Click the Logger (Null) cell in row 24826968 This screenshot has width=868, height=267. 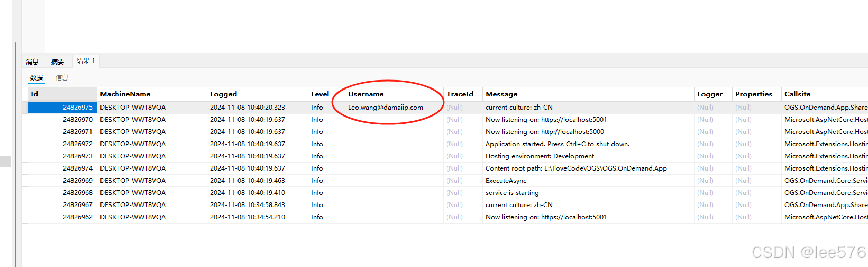(713, 193)
